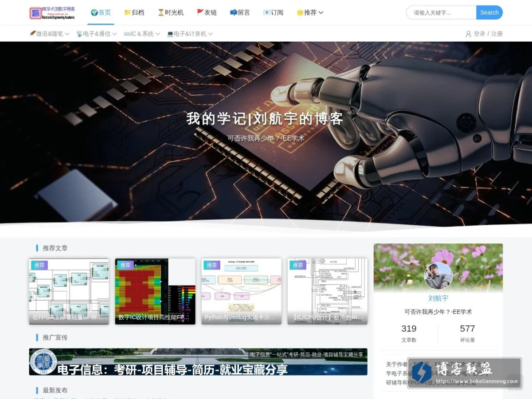Click the user icon beside 登录

pyautogui.click(x=468, y=34)
